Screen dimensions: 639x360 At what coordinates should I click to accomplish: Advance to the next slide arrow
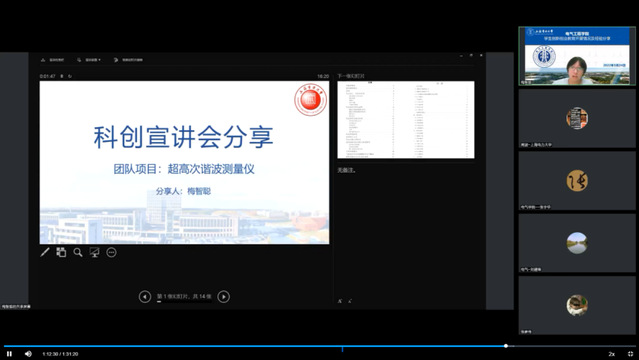point(223,296)
